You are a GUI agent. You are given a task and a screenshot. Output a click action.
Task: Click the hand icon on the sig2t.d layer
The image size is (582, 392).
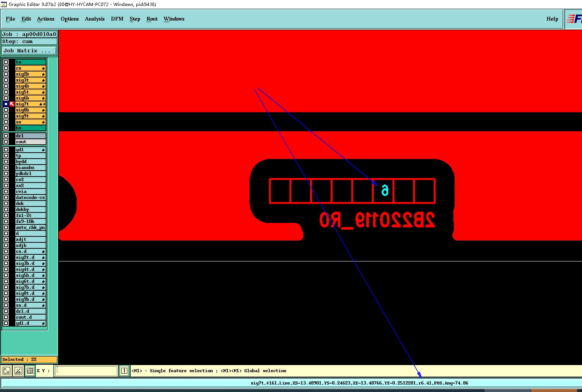click(43, 257)
